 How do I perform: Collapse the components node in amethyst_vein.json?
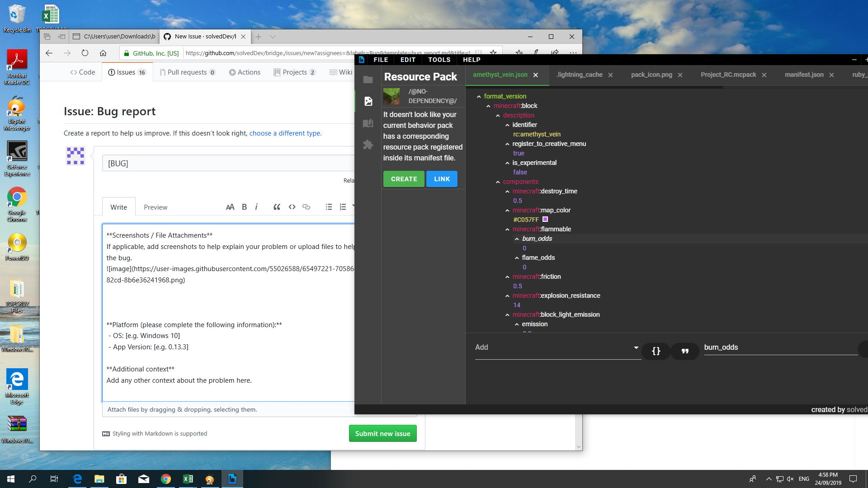[498, 182]
